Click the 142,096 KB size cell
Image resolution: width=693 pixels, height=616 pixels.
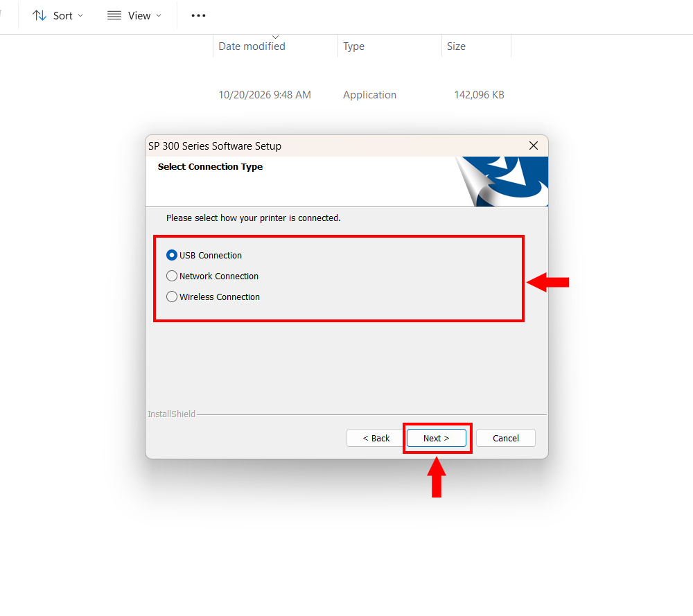pyautogui.click(x=479, y=95)
